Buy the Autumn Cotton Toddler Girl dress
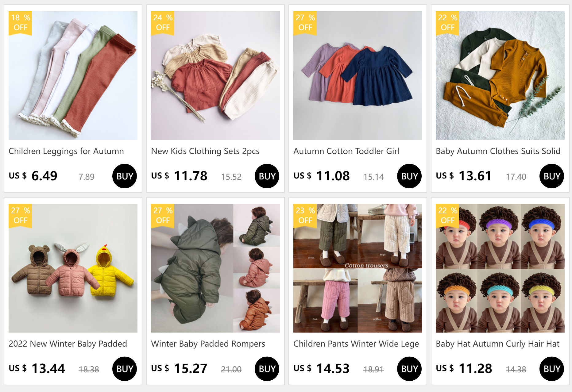This screenshot has width=572, height=392. 409,176
